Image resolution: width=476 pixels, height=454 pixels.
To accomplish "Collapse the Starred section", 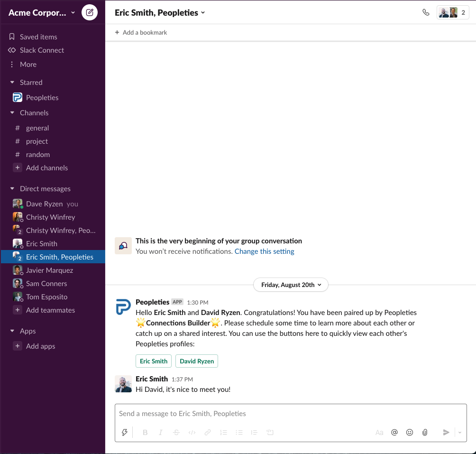I will pos(12,82).
